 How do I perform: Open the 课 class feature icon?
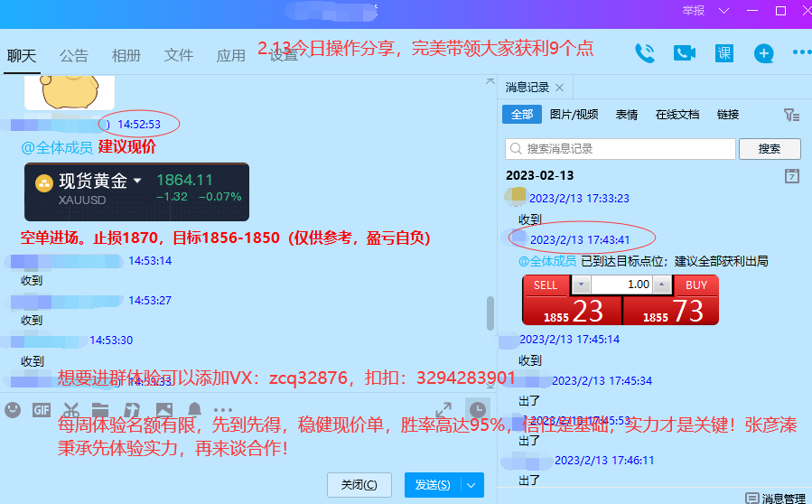(724, 52)
